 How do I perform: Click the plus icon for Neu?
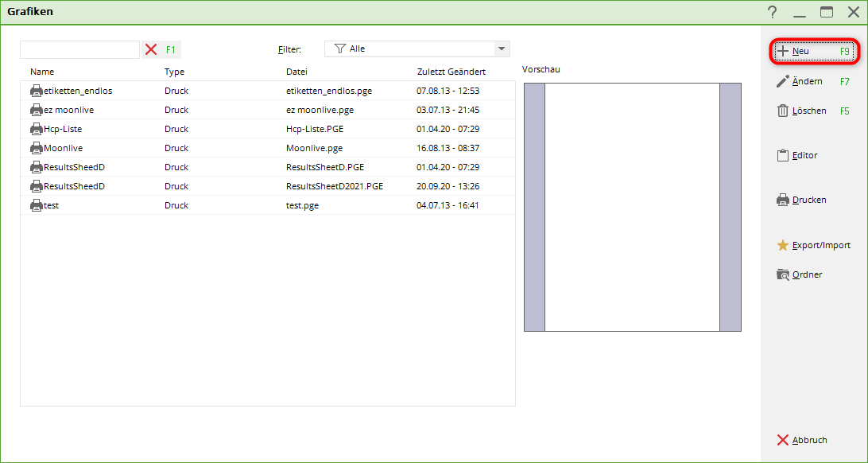coord(783,51)
